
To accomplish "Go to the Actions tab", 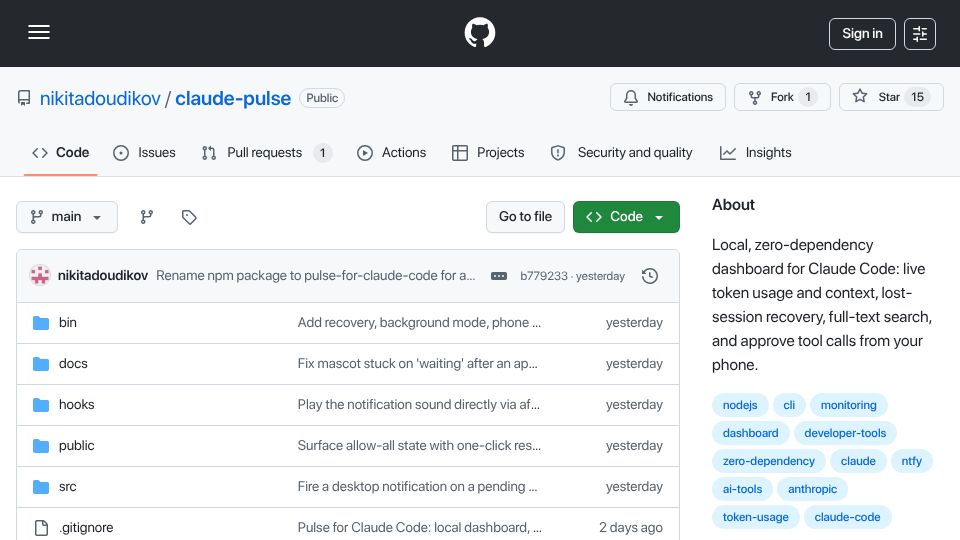I will click(x=391, y=152).
